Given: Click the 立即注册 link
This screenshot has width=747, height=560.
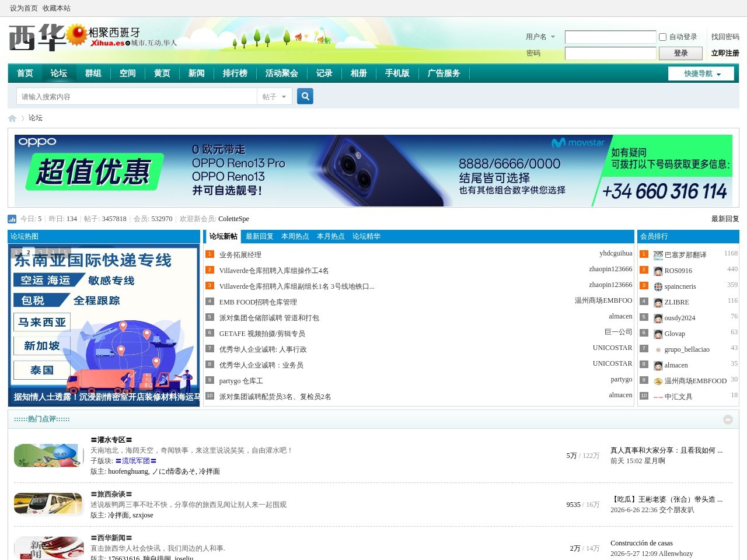Looking at the screenshot, I should coord(725,53).
